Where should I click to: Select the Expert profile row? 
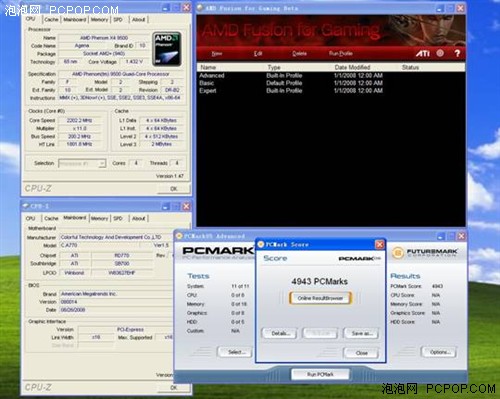(331, 91)
